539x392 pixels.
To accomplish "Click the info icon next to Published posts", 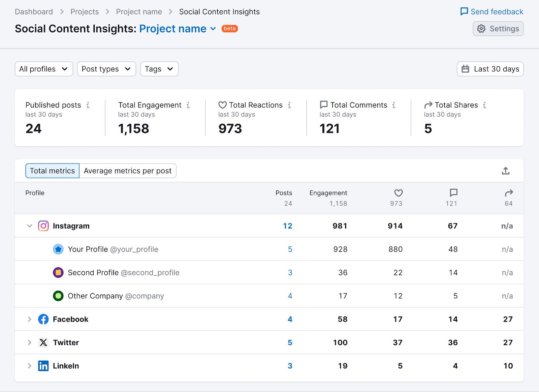I will [88, 105].
